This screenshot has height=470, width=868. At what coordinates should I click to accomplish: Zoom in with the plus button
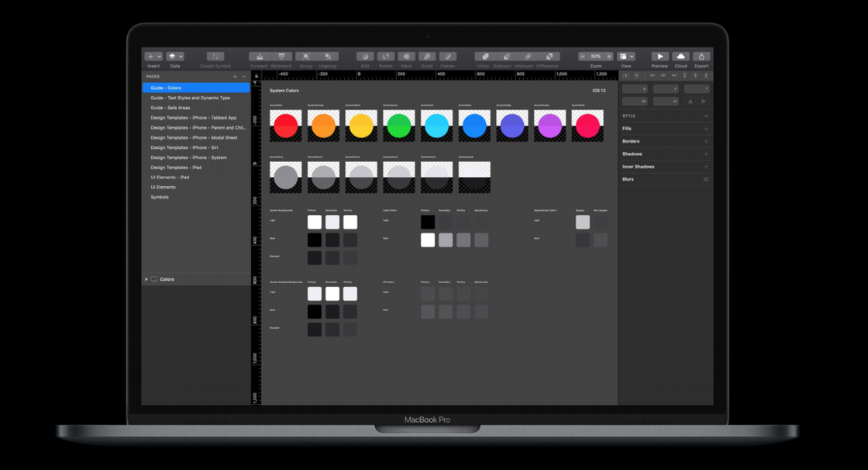pos(609,57)
